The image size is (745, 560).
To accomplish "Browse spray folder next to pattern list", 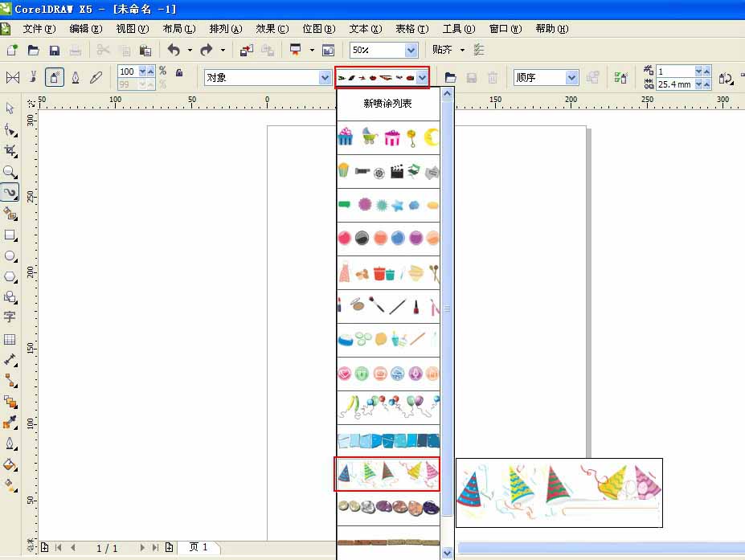I will tap(450, 77).
